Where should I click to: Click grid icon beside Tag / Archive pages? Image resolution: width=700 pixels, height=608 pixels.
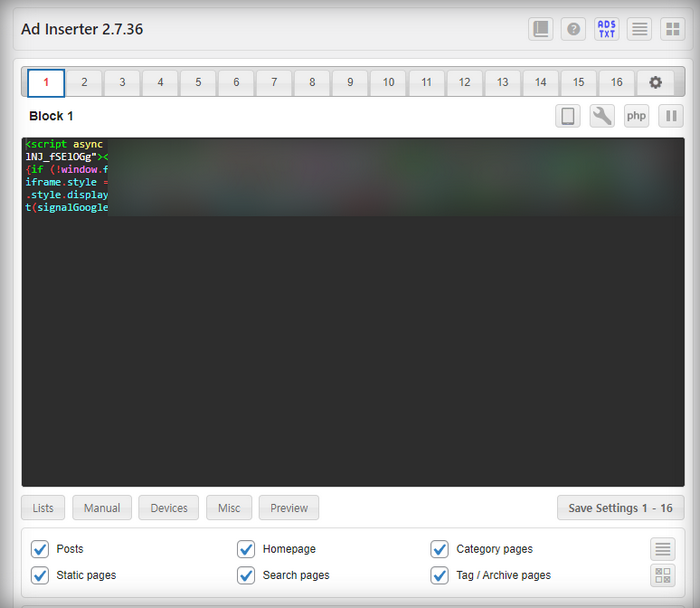pyautogui.click(x=662, y=575)
